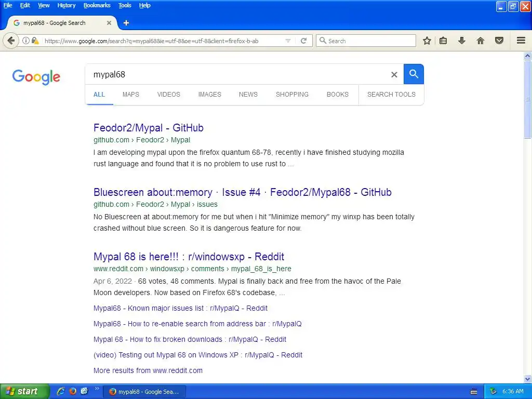Switch to VIDEOS results tab
The height and width of the screenshot is (399, 532).
pyautogui.click(x=169, y=95)
